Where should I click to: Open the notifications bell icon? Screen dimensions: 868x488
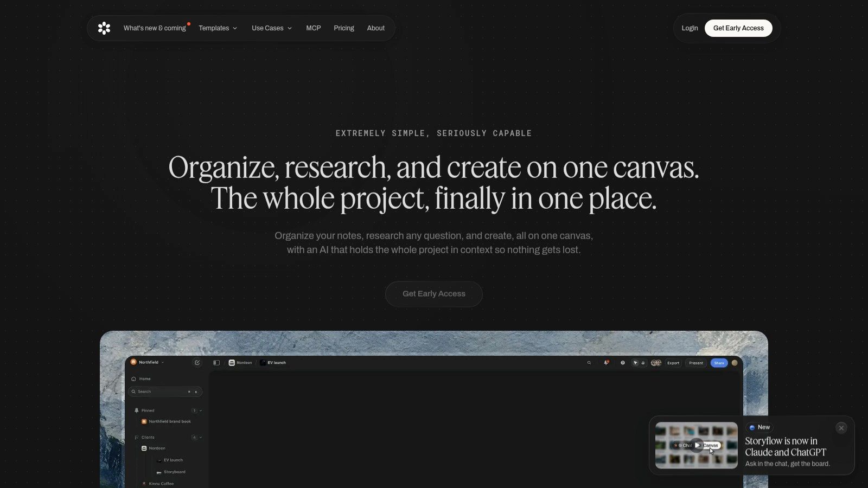point(607,363)
